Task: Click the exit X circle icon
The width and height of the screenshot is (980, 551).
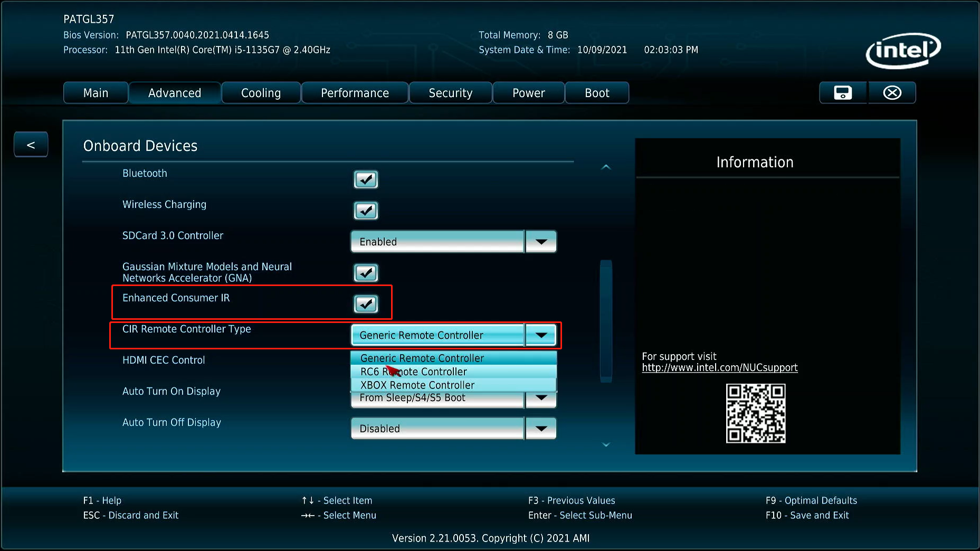Action: point(892,93)
